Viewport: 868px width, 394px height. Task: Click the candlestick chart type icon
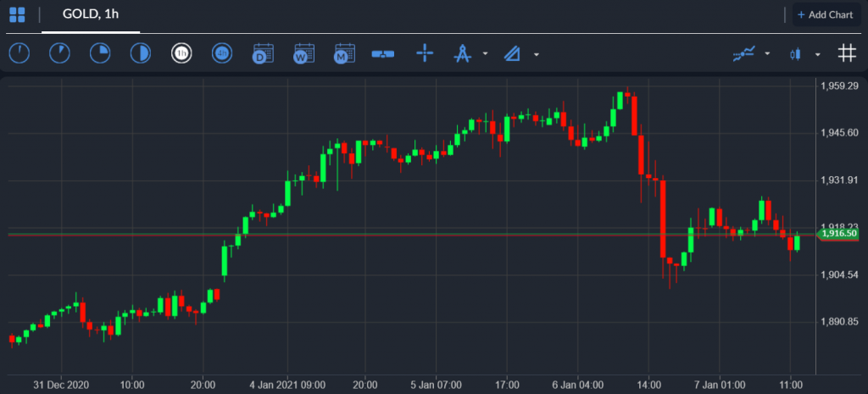[x=796, y=54]
